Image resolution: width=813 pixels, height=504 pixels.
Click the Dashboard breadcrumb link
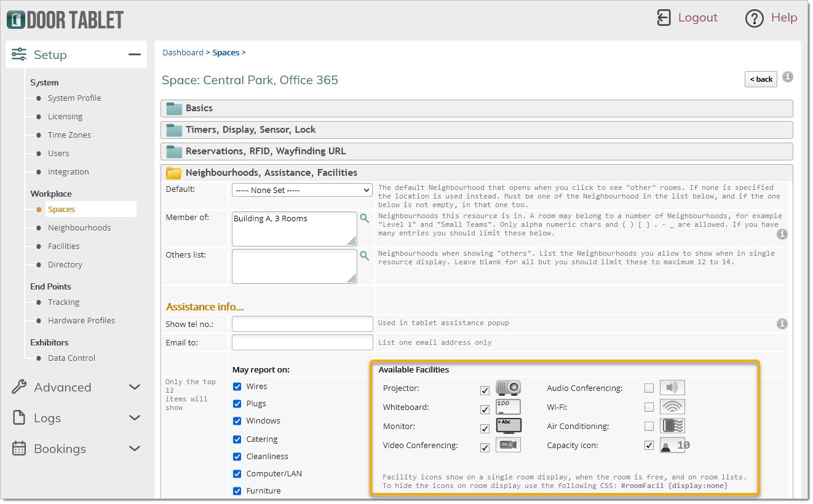pos(183,53)
